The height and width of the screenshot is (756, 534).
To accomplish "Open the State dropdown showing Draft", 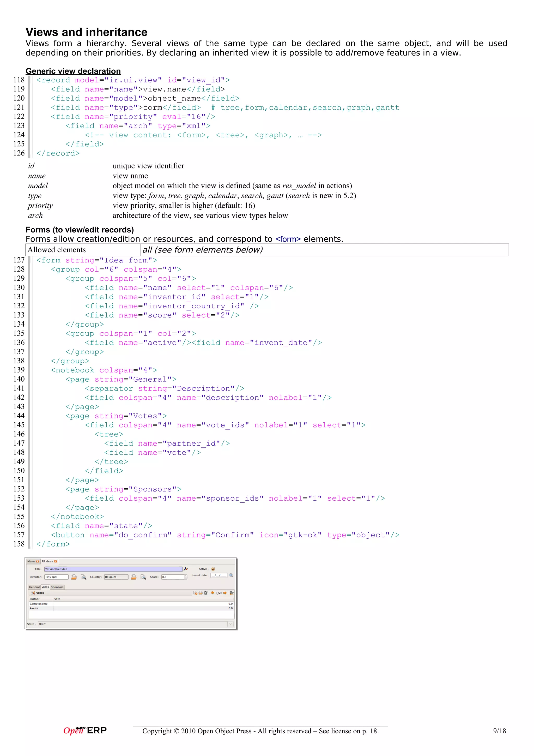I will click(136, 624).
